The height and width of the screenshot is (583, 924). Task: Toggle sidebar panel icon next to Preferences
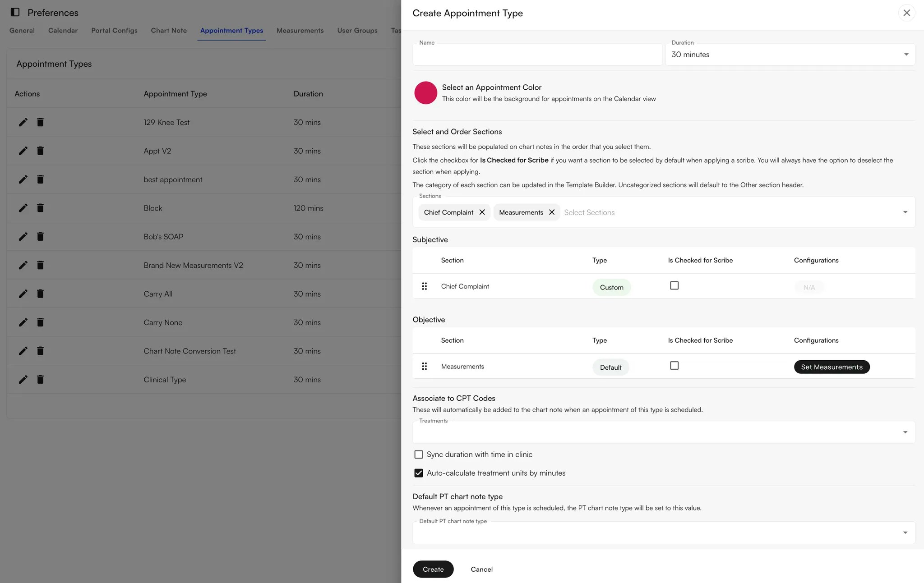click(x=15, y=12)
